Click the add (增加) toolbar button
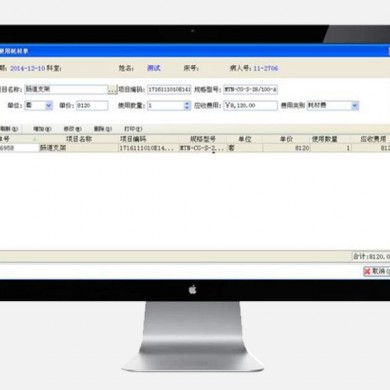The width and height of the screenshot is (390, 390). [42, 129]
